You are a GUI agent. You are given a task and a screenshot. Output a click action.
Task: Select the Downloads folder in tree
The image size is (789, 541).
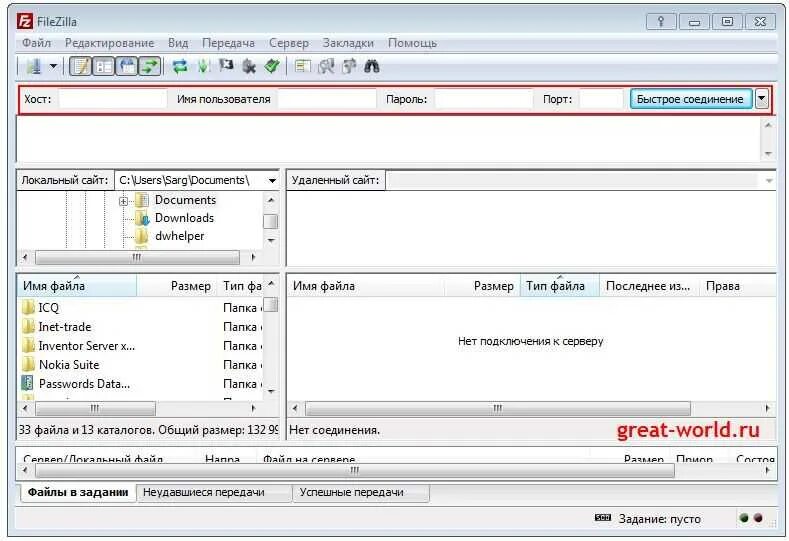point(184,218)
